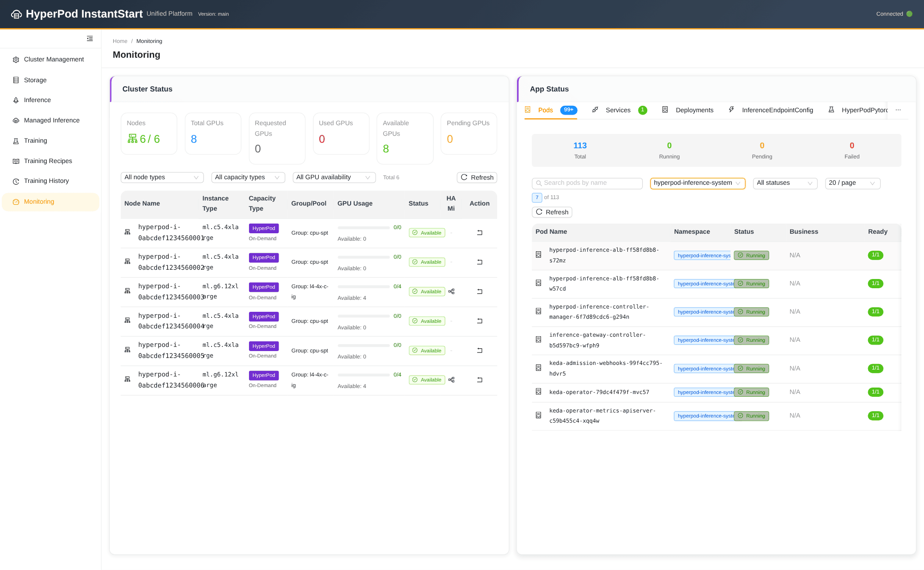Click the Failed pods count statistic
Viewport: 924px width, 570px height.
852,151
